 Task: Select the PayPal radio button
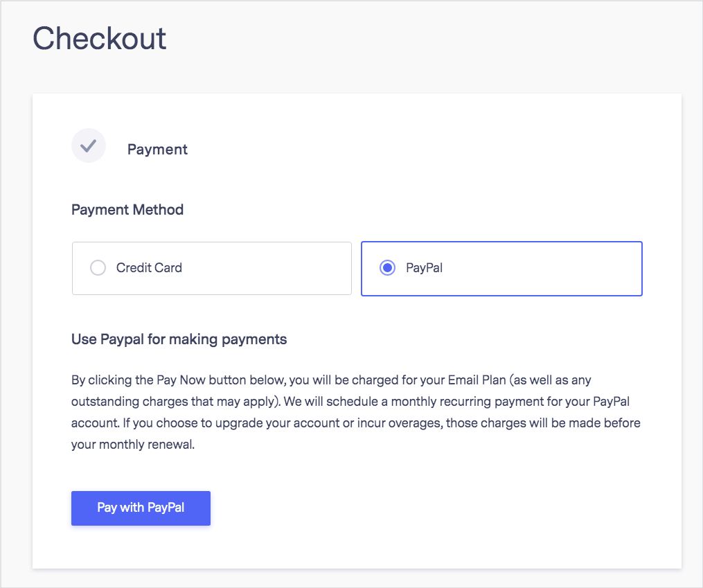click(x=387, y=267)
